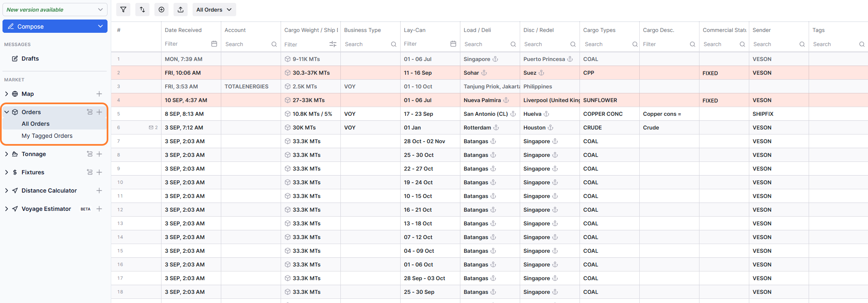Add a new Orders list with plus icon
The image size is (868, 303).
tap(99, 112)
